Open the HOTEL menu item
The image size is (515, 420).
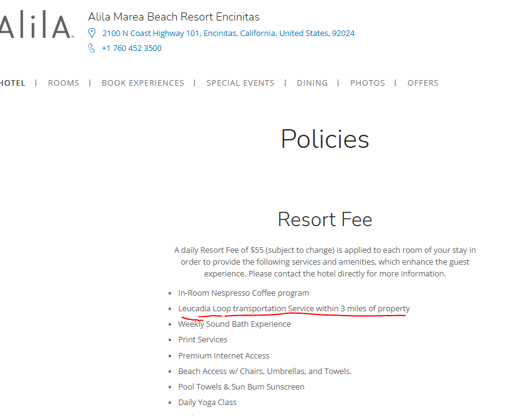pyautogui.click(x=12, y=83)
